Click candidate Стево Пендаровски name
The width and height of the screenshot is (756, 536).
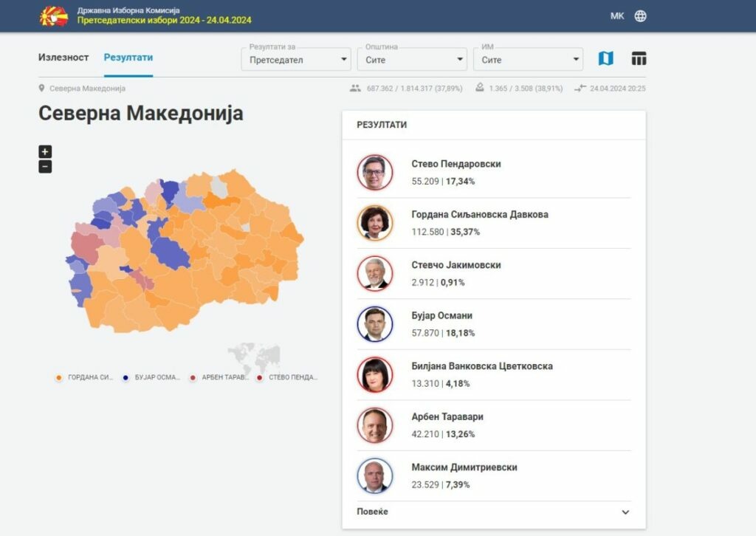tap(456, 164)
